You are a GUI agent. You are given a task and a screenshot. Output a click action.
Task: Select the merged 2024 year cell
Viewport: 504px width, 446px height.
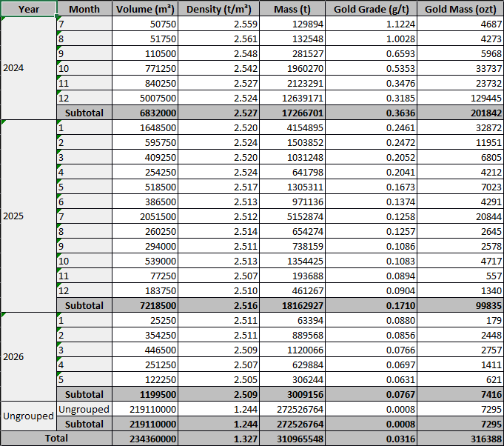pyautogui.click(x=29, y=68)
